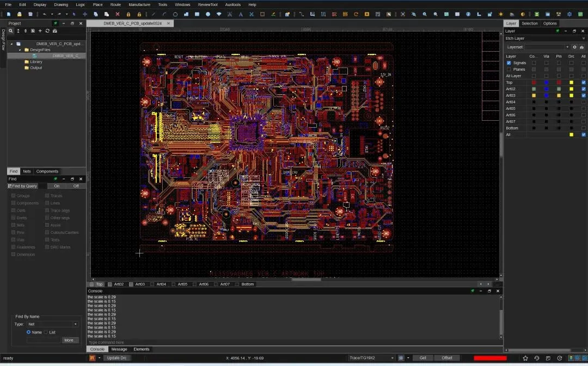Viewport: 588px width, 366px height.
Task: Open the Manufacture menu
Action: [x=139, y=4]
